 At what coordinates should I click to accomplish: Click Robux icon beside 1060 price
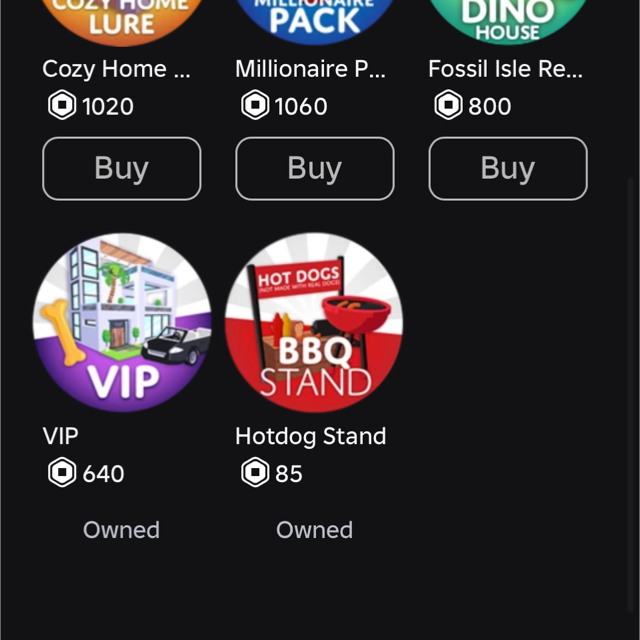(255, 106)
